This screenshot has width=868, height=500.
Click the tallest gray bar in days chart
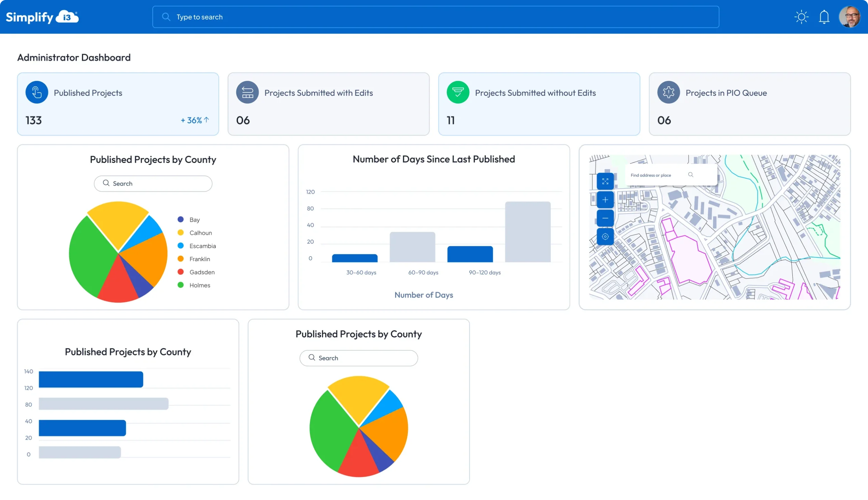[528, 232]
